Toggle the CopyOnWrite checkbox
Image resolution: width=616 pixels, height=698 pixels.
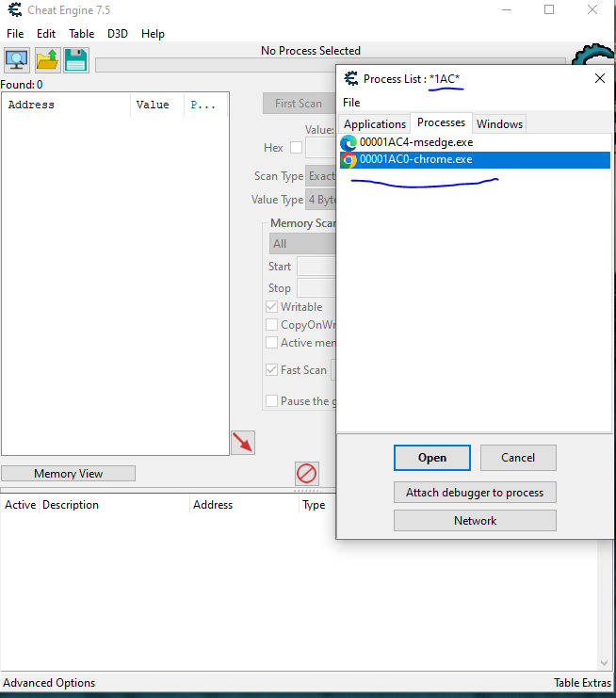click(x=271, y=325)
